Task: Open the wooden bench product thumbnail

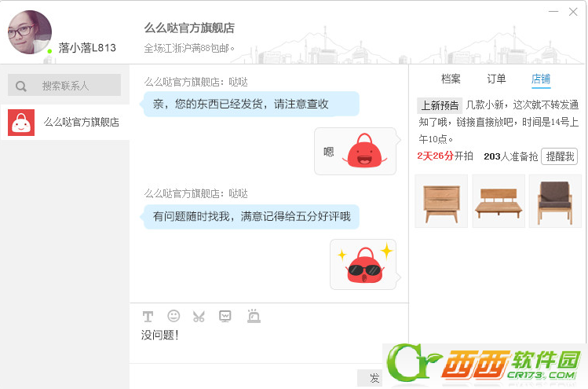Action: click(x=499, y=201)
